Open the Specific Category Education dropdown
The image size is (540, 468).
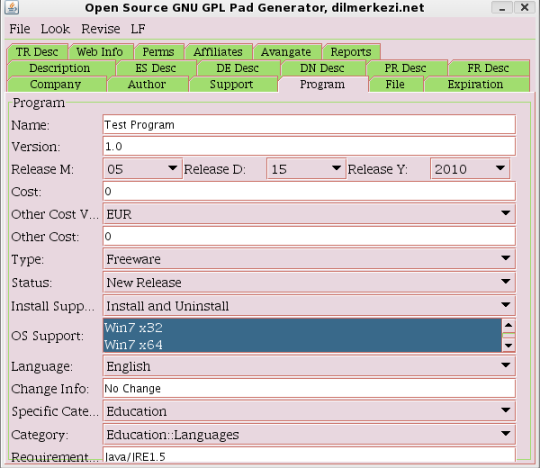309,411
